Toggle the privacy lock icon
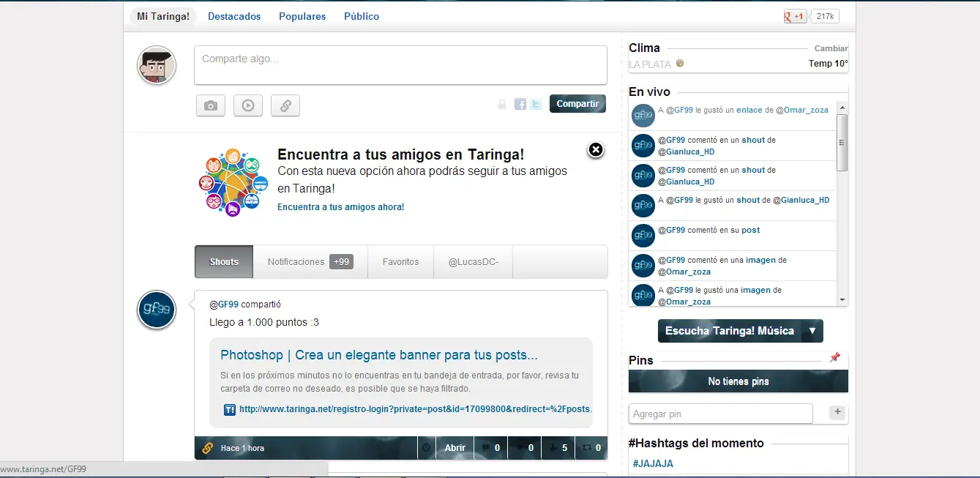980x478 pixels. [x=502, y=104]
